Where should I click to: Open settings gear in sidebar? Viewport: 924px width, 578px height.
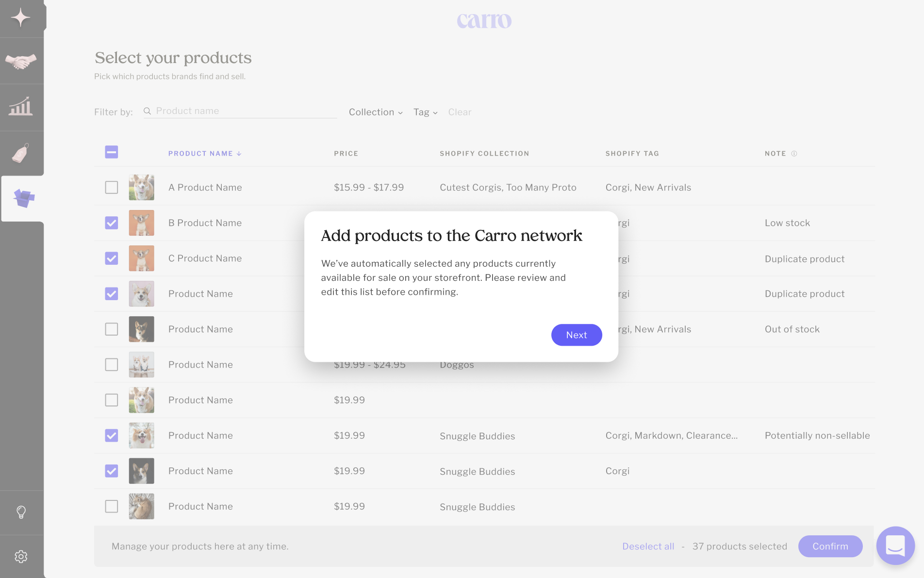coord(21,556)
